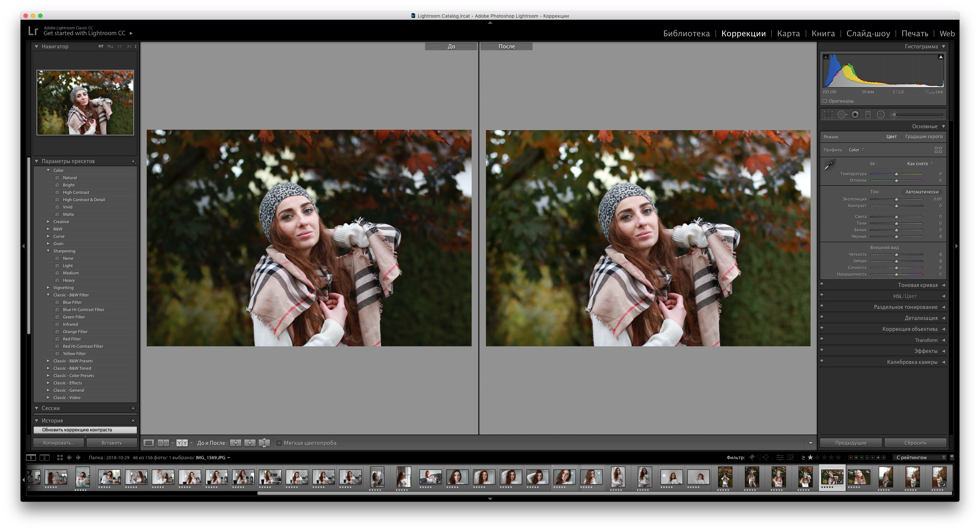This screenshot has width=980, height=531.
Task: Toggle the Тоновая кривая panel switch
Action: coord(822,285)
